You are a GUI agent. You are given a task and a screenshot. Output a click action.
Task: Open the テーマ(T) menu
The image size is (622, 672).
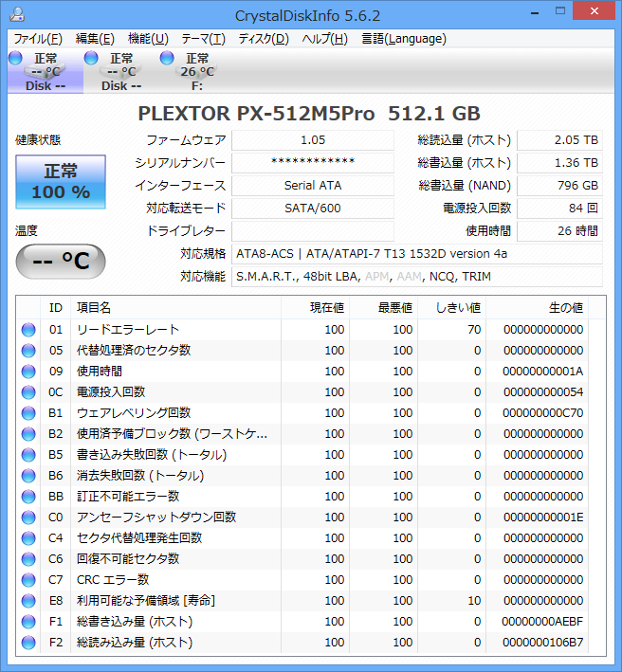(204, 39)
